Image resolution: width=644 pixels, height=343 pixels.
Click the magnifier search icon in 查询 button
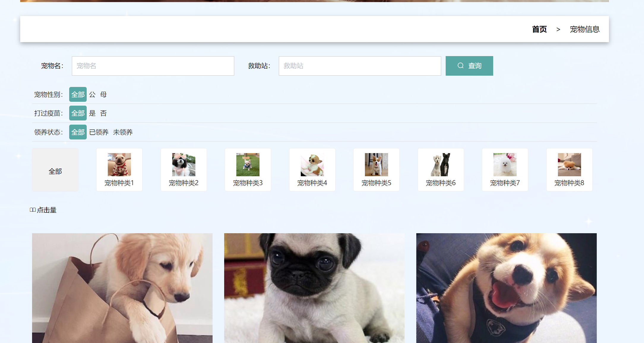click(x=461, y=66)
